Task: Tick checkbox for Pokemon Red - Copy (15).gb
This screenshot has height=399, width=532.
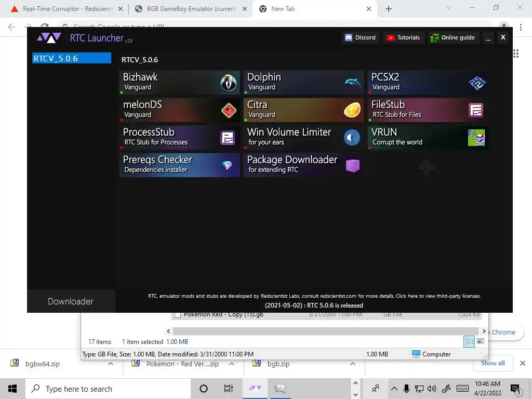Action: point(178,315)
